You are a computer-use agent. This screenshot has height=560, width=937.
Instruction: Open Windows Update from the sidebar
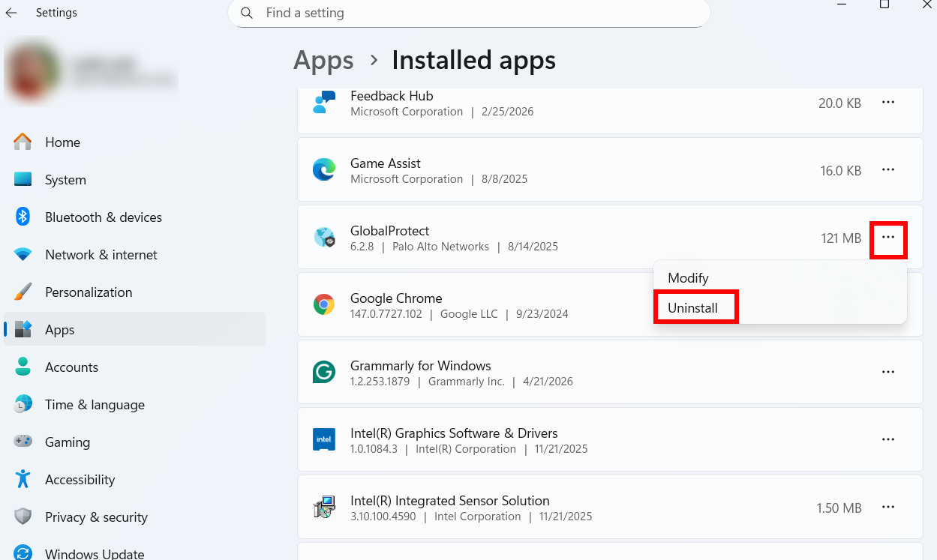94,553
